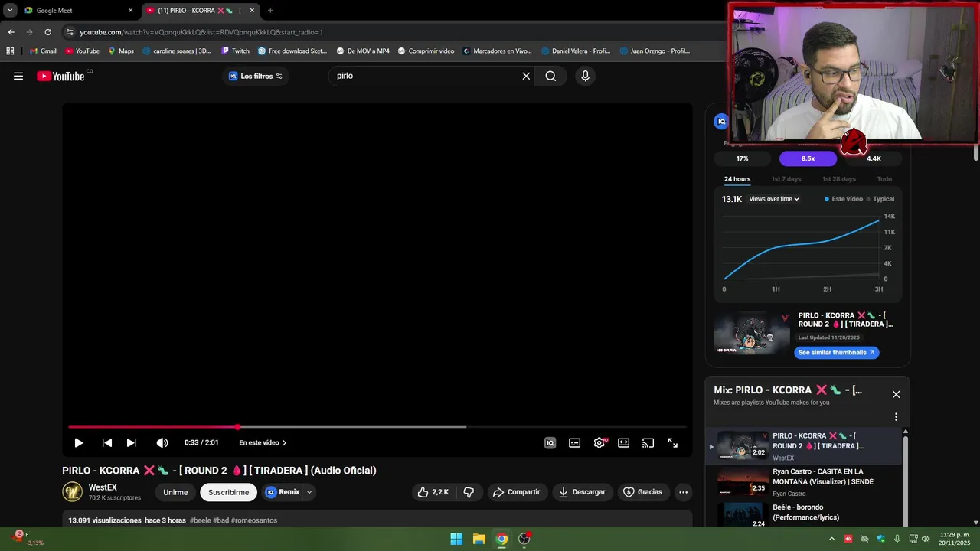The height and width of the screenshot is (551, 980).
Task: Close the Mix playlist panel
Action: click(x=896, y=395)
